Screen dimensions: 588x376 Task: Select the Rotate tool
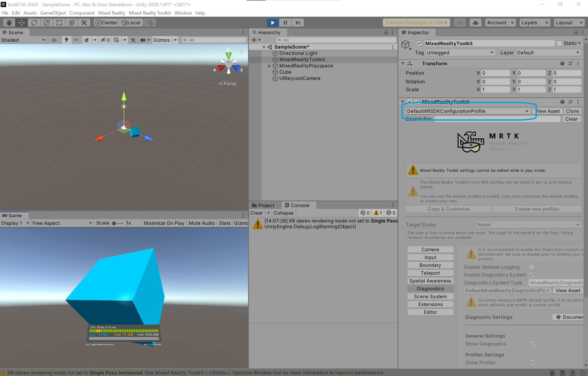(x=34, y=23)
